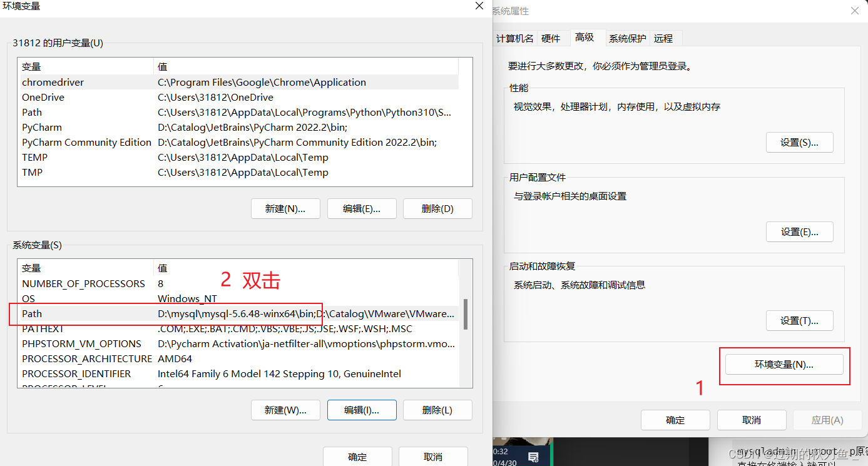
Task: Open startup and recovery 设置(T) button
Action: coord(800,320)
